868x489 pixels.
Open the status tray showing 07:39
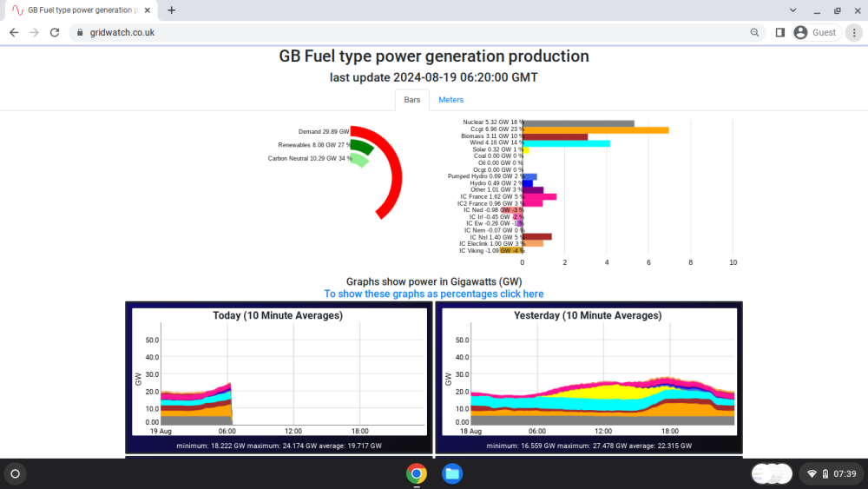[832, 473]
